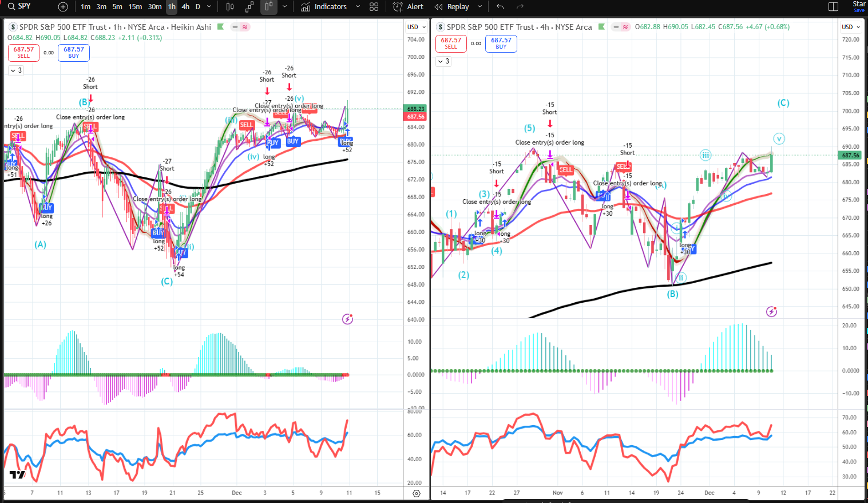Open symbol search for SPY

[20, 6]
